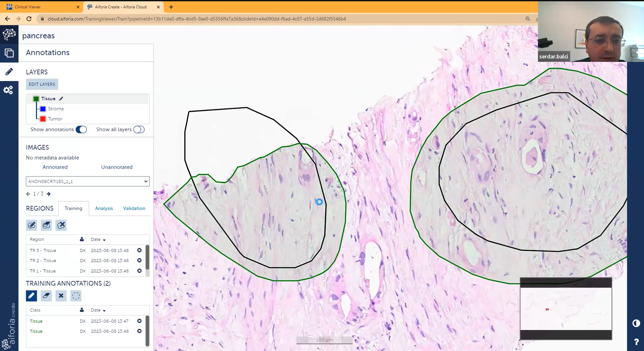Switch to the Analysis tab
Image resolution: width=644 pixels, height=351 pixels.
tap(104, 208)
